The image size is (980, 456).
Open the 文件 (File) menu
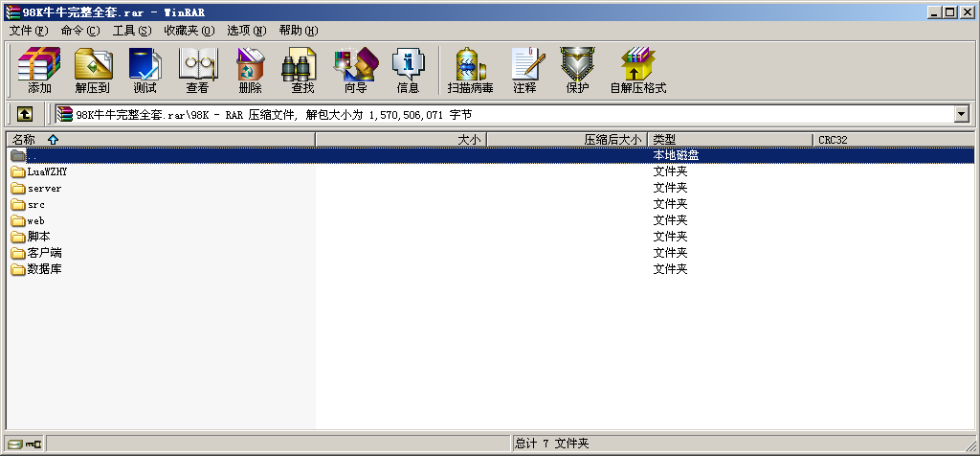click(28, 31)
